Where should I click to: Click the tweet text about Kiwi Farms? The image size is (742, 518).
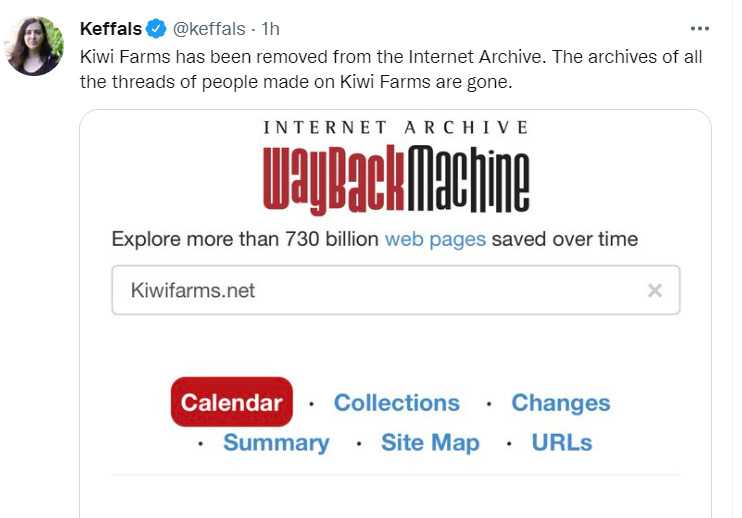(391, 69)
